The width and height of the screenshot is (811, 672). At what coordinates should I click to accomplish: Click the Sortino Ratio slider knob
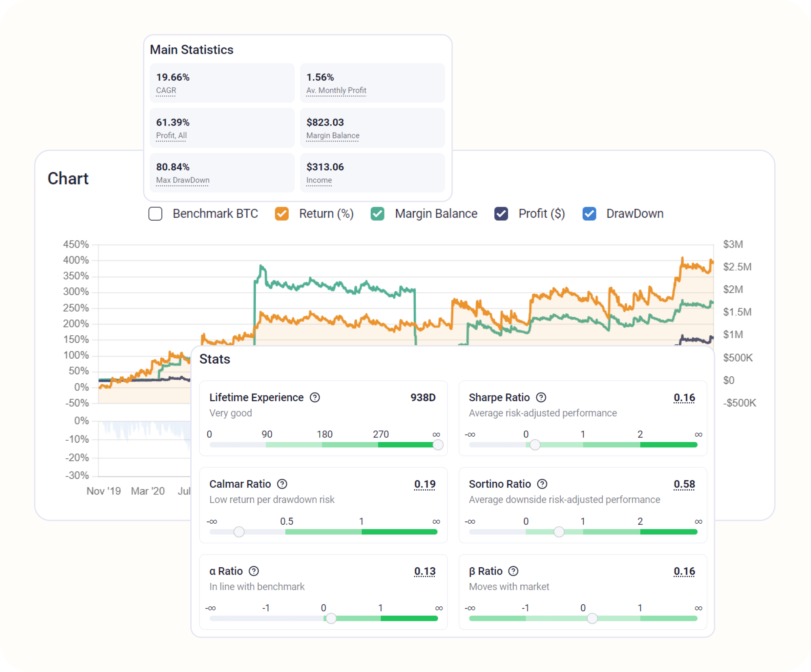coord(559,532)
